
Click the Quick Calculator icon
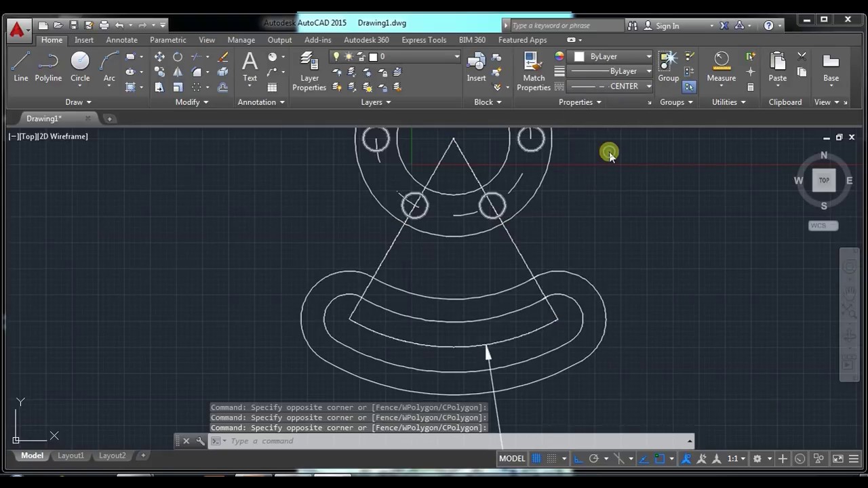click(x=750, y=87)
